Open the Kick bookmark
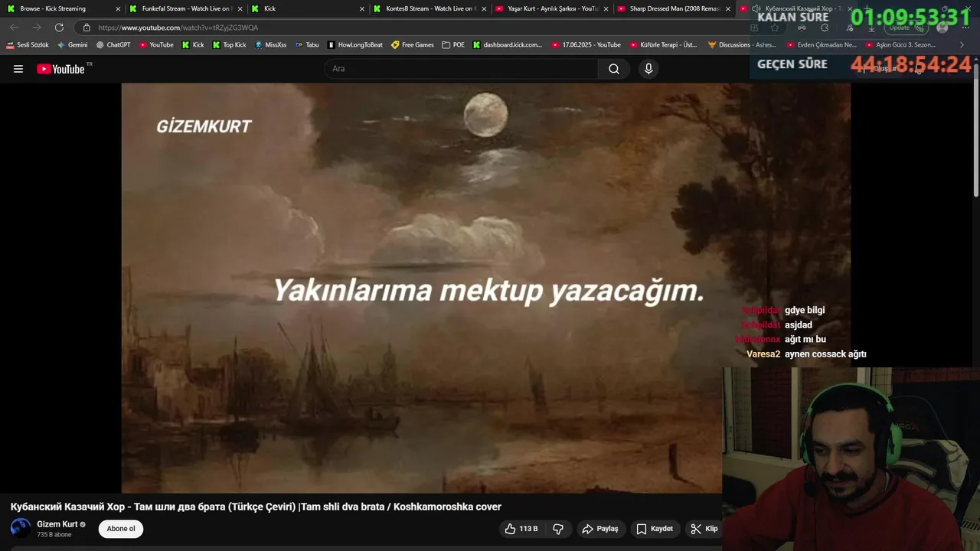Viewport: 980px width, 551px height. tap(193, 45)
